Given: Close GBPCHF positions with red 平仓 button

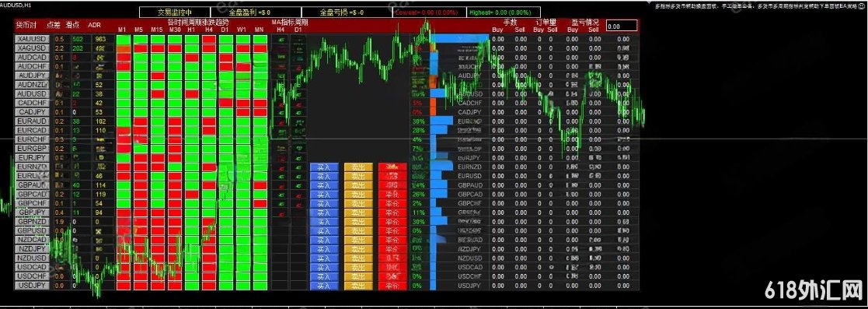Looking at the screenshot, I should coord(392,204).
